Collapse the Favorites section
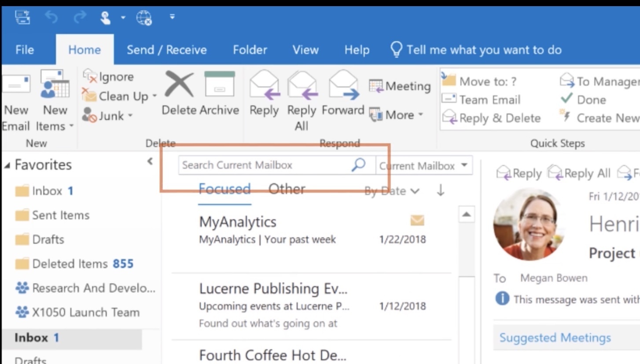Viewport: 640px width, 364px height. tap(8, 164)
